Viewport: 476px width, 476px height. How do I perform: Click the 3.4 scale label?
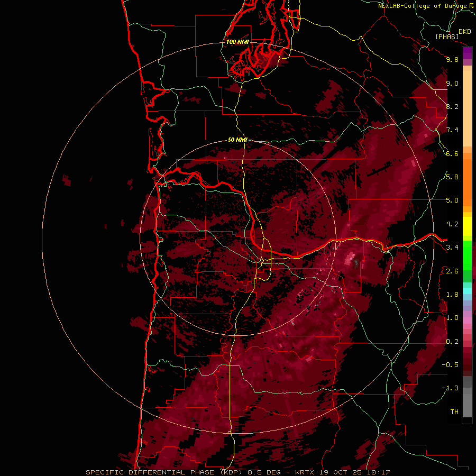(452, 248)
